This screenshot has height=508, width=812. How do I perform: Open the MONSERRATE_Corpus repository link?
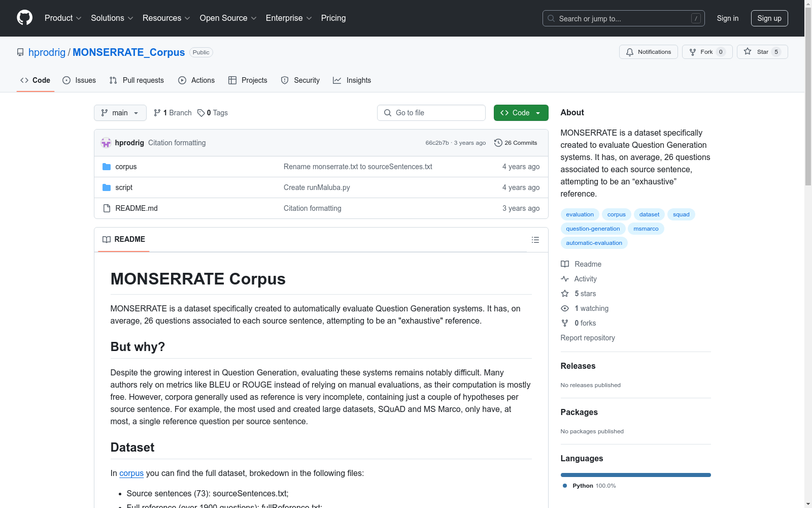point(129,52)
